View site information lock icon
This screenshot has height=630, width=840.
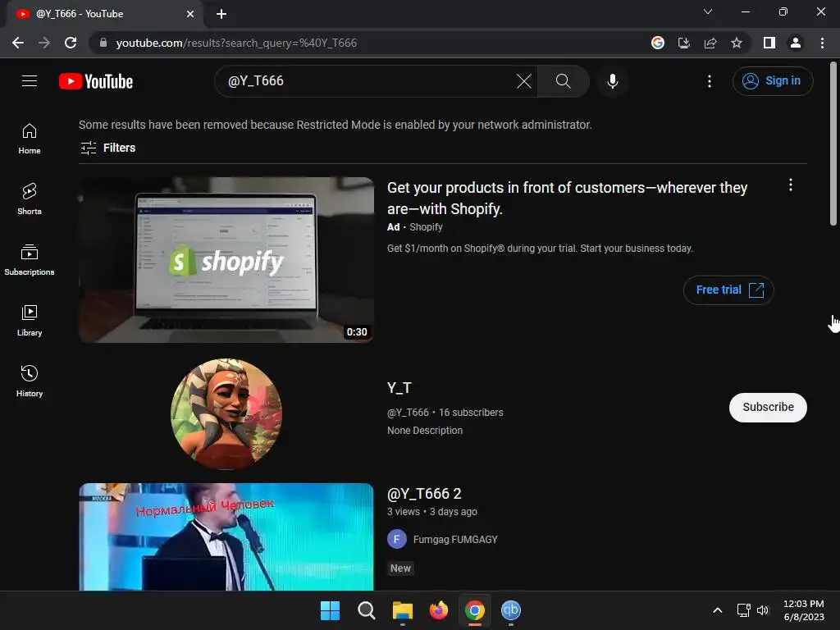tap(103, 43)
